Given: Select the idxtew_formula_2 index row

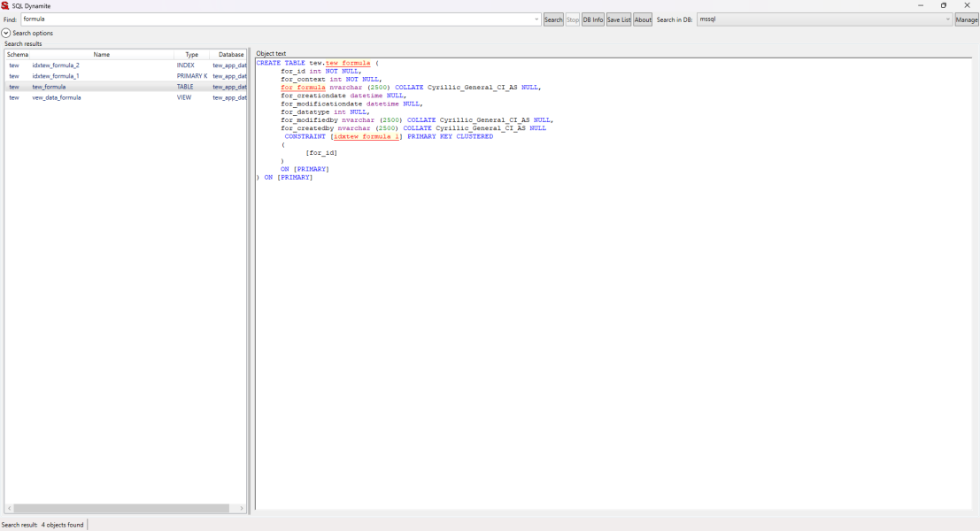Looking at the screenshot, I should (56, 65).
